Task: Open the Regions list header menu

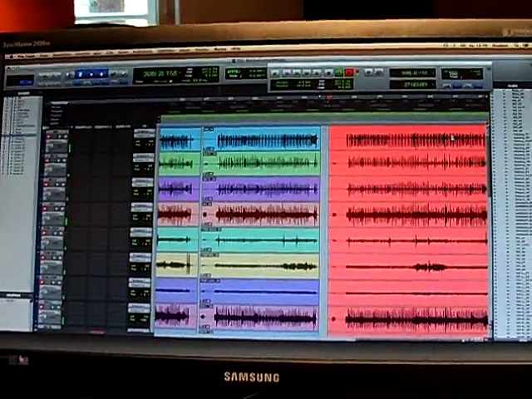Action: 510,86
